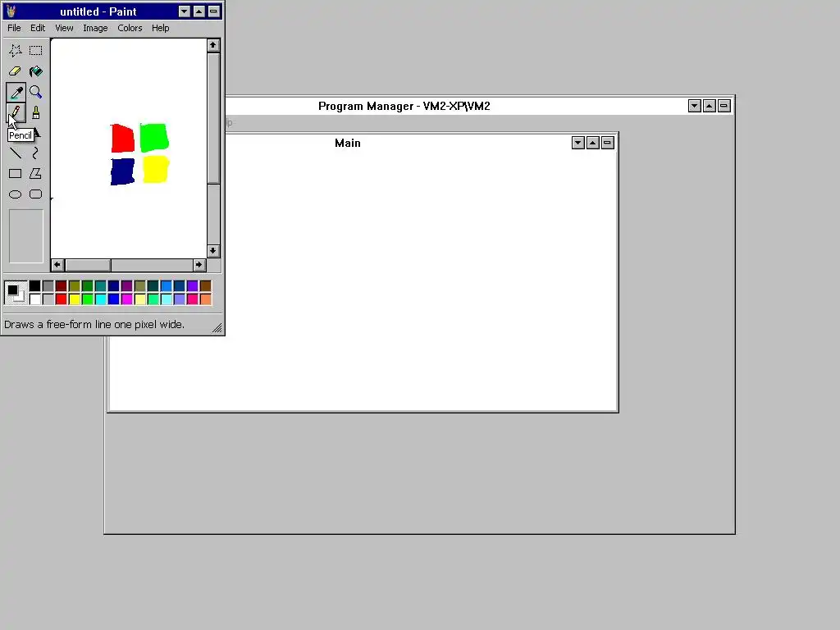Maximize the Main group window
This screenshot has height=630, width=840.
[592, 143]
